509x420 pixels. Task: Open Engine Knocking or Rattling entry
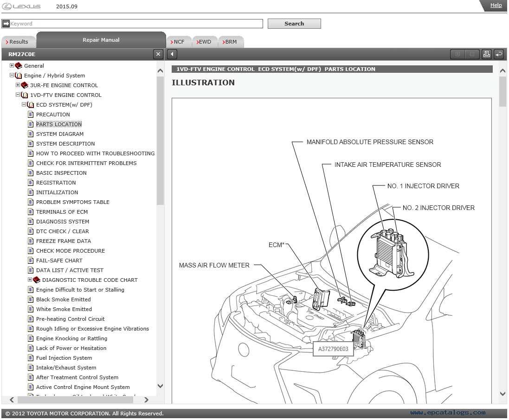pos(72,338)
